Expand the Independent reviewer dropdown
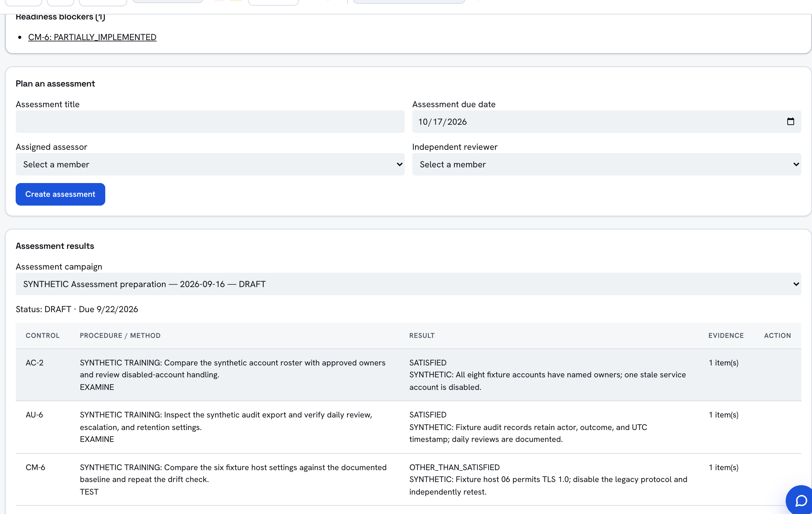 coord(606,164)
